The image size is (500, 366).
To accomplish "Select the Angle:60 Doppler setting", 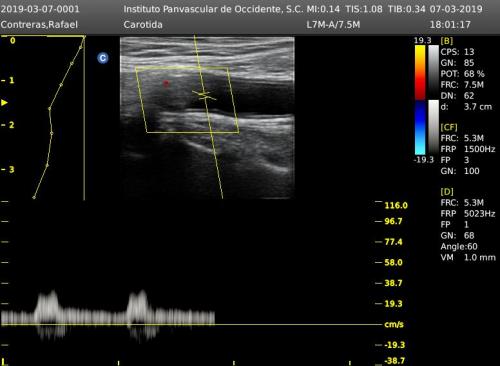I will pyautogui.click(x=459, y=247).
